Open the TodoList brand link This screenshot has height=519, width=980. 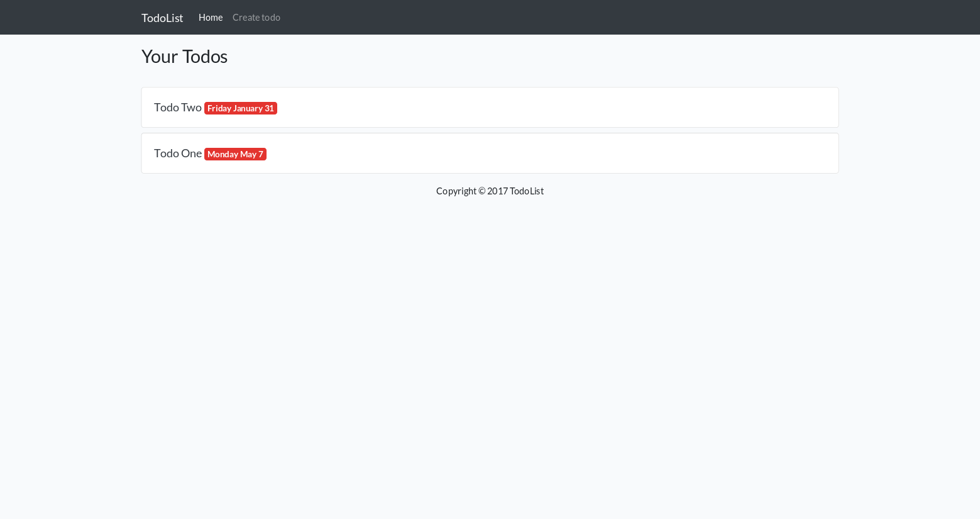[x=162, y=18]
